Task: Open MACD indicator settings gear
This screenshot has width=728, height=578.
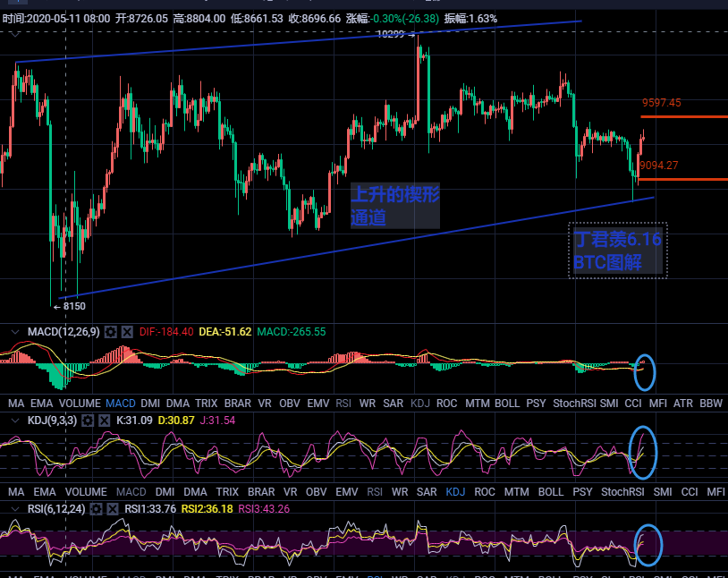Action: 111,332
